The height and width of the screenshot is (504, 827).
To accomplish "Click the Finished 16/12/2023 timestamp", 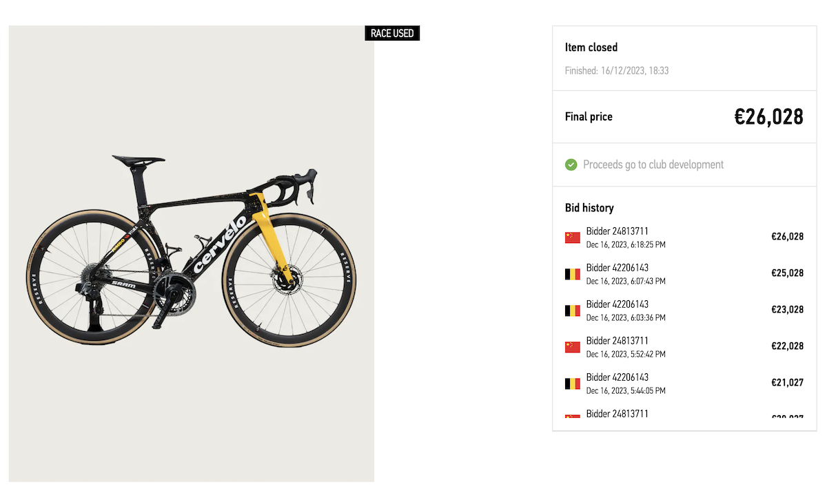I will click(x=617, y=70).
